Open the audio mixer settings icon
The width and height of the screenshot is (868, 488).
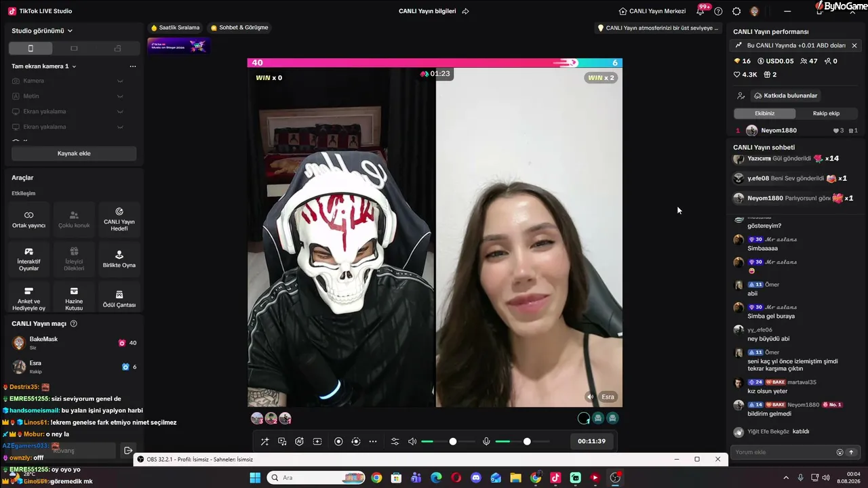395,442
